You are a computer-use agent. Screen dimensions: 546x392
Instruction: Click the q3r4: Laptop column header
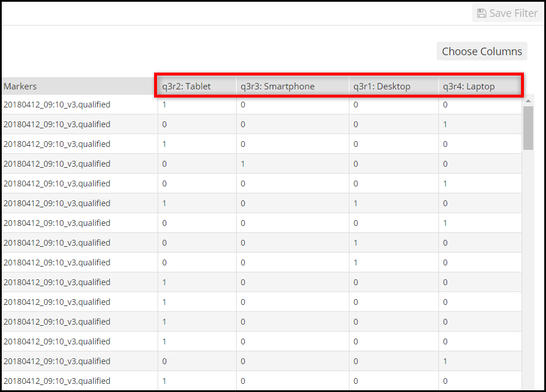coord(480,87)
